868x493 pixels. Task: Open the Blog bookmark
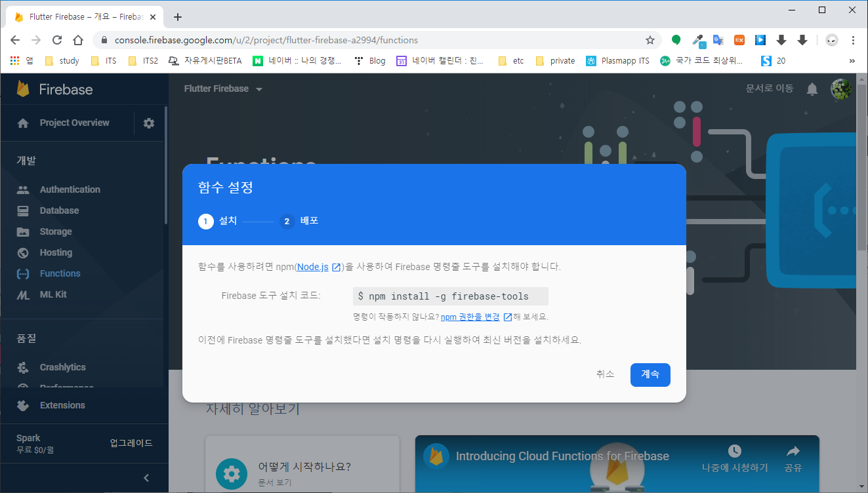(x=370, y=61)
